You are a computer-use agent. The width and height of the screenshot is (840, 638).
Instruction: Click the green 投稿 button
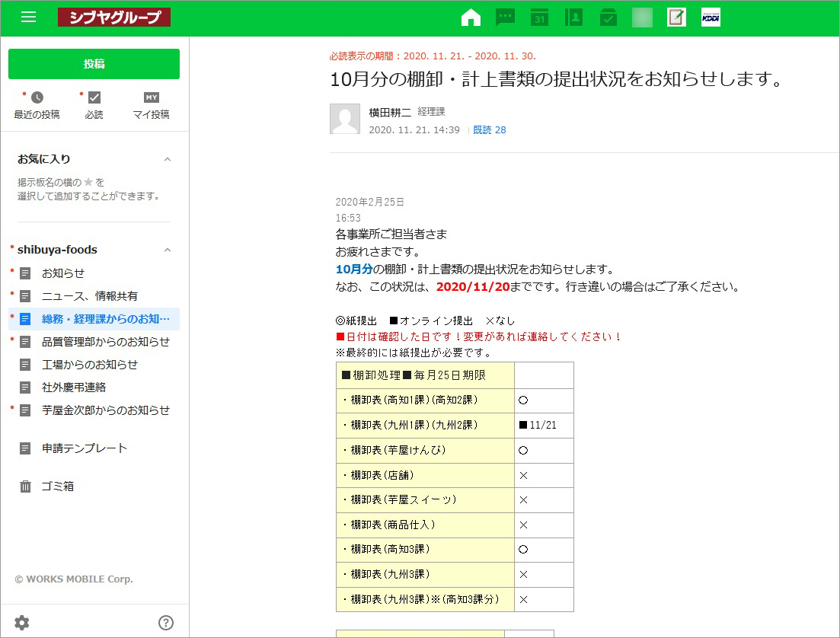tap(94, 64)
